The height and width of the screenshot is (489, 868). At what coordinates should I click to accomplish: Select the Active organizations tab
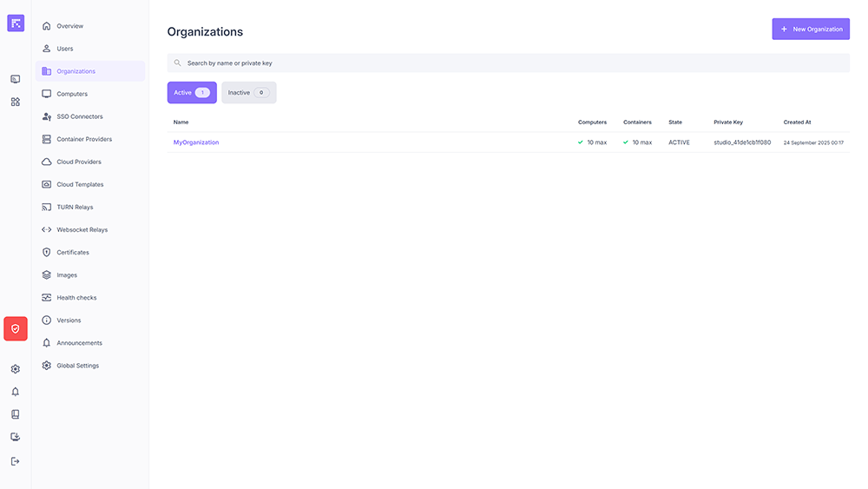tap(192, 93)
